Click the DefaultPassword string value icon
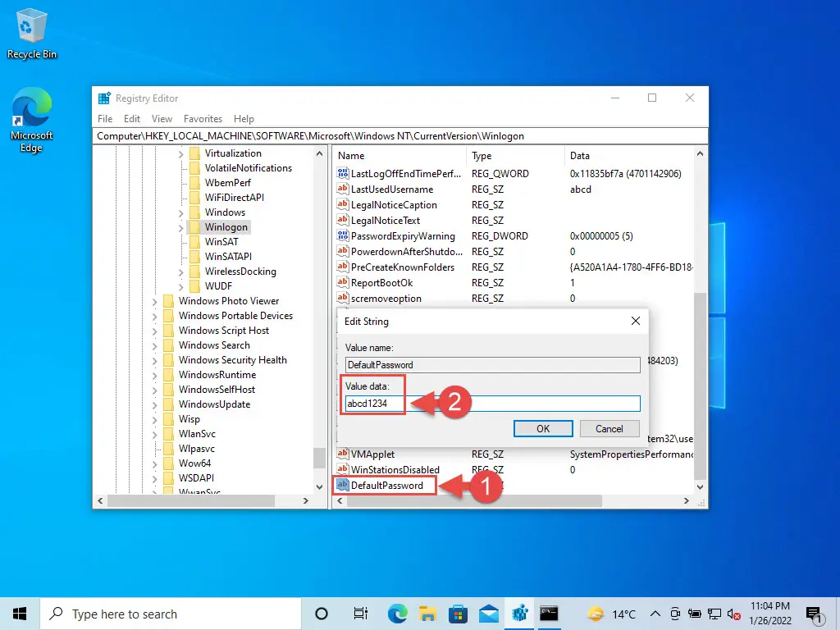840x630 pixels. coord(343,485)
